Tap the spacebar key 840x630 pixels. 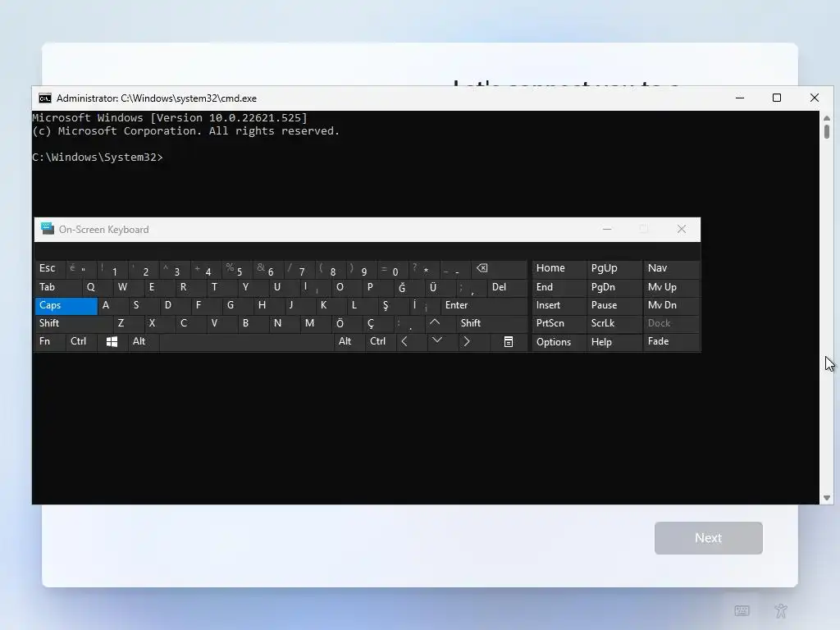point(246,342)
